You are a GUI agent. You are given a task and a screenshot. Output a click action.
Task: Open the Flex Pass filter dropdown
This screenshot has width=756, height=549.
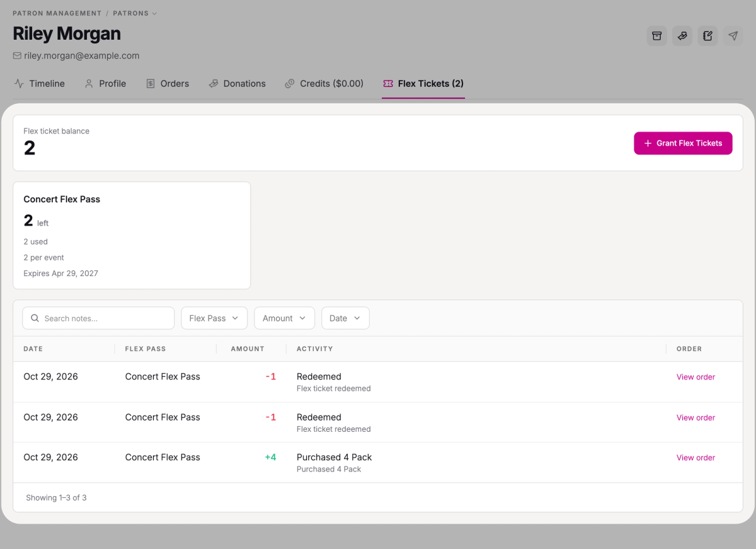pos(214,318)
